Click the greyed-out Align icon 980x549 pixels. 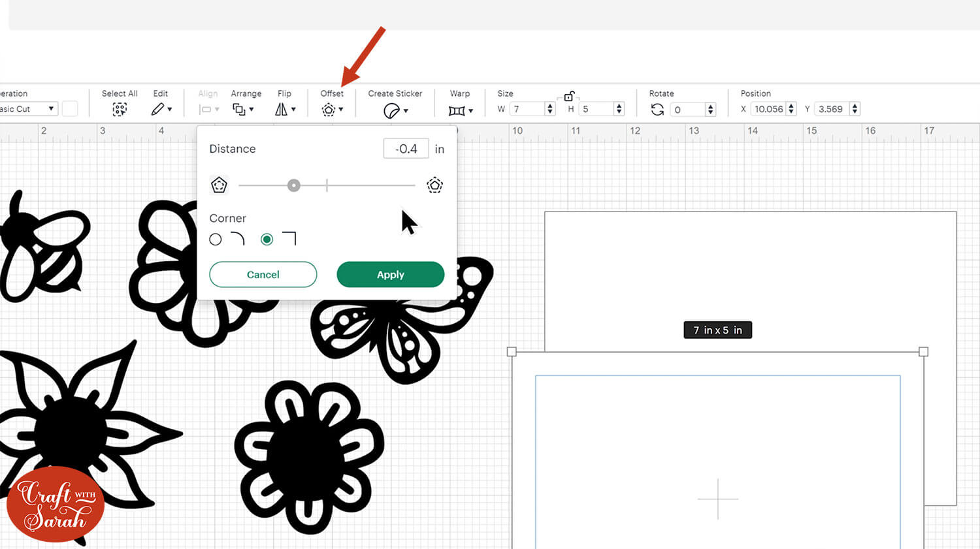point(205,110)
